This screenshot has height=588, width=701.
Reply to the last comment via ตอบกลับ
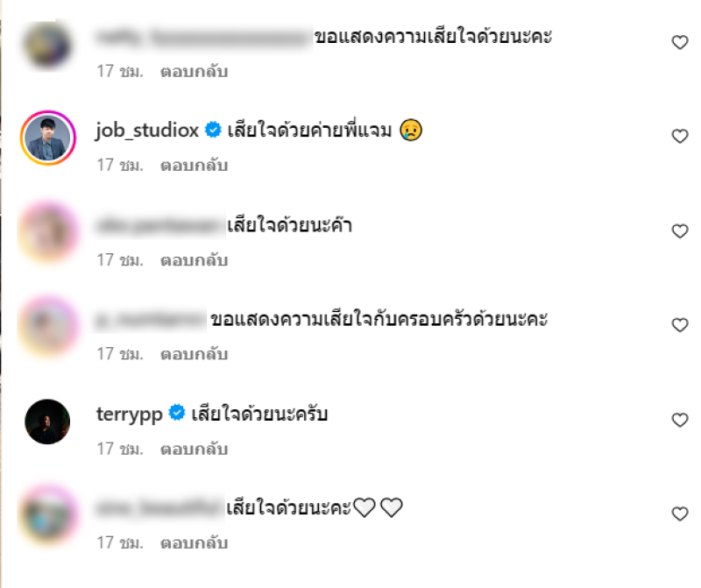(x=194, y=542)
